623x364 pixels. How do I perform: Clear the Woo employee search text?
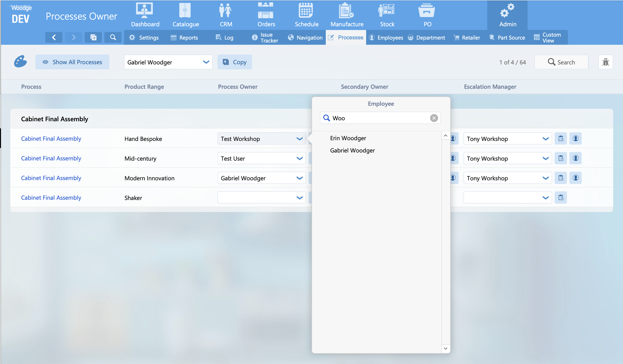(434, 118)
